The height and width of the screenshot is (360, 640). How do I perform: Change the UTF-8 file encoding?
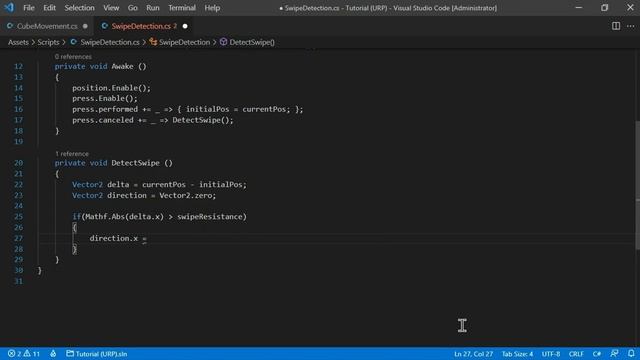coord(551,354)
